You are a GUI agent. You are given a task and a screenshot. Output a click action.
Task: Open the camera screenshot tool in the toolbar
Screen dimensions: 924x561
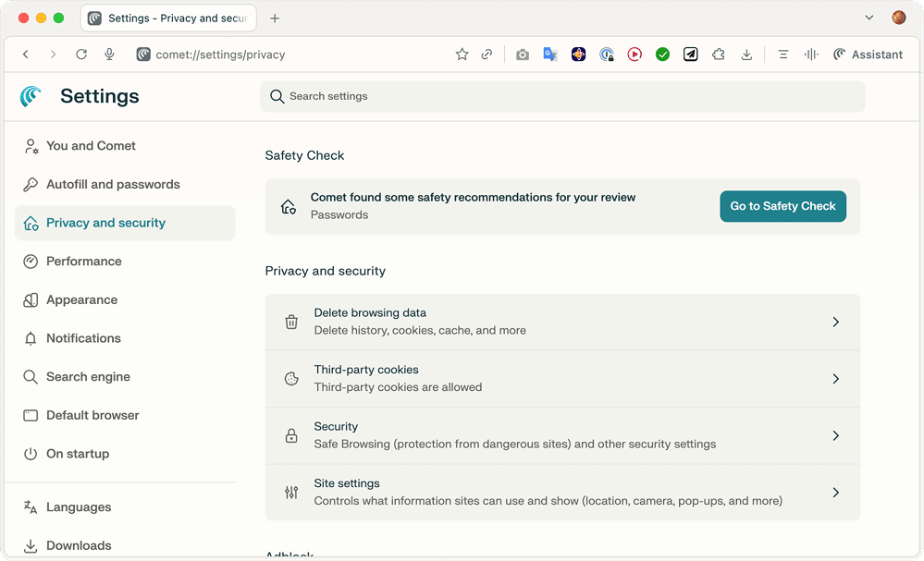pyautogui.click(x=522, y=55)
